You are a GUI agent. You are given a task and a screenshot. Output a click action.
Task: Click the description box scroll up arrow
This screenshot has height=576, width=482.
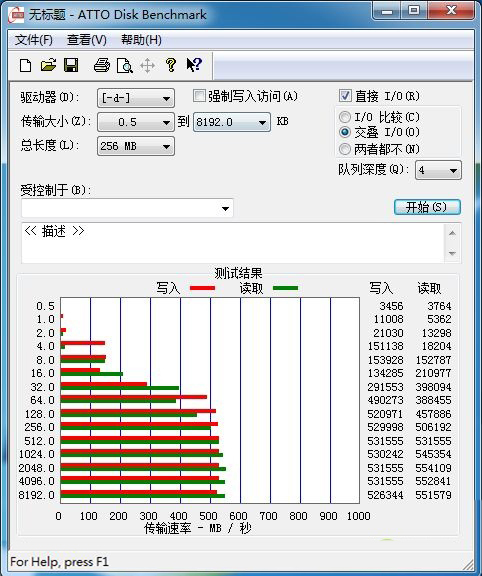[x=452, y=233]
